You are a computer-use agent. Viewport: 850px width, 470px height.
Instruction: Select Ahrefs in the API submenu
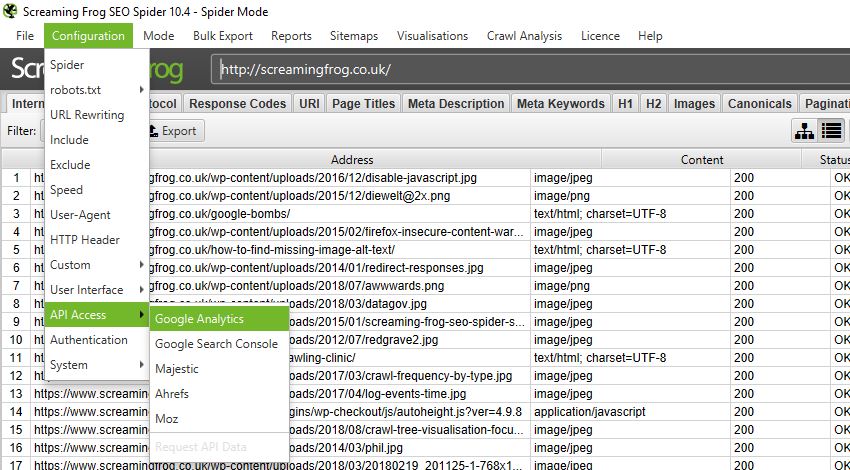[172, 394]
